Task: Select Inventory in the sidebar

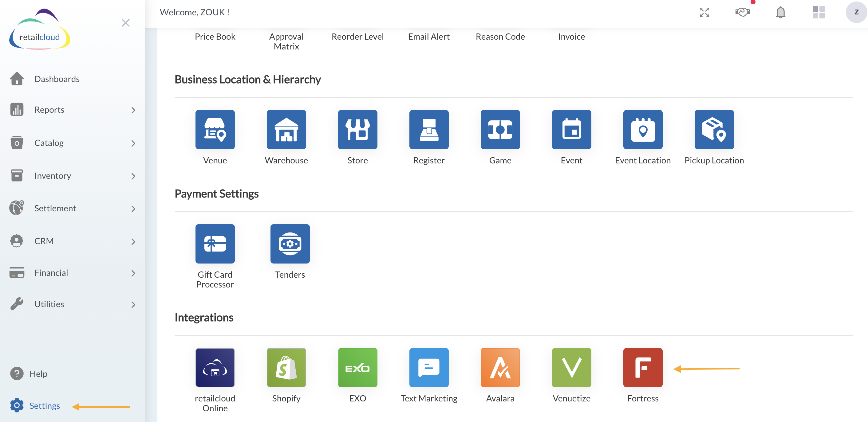Action: tap(53, 176)
